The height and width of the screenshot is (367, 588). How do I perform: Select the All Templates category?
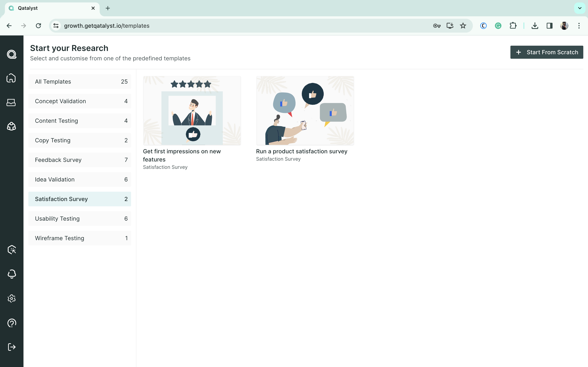point(80,82)
